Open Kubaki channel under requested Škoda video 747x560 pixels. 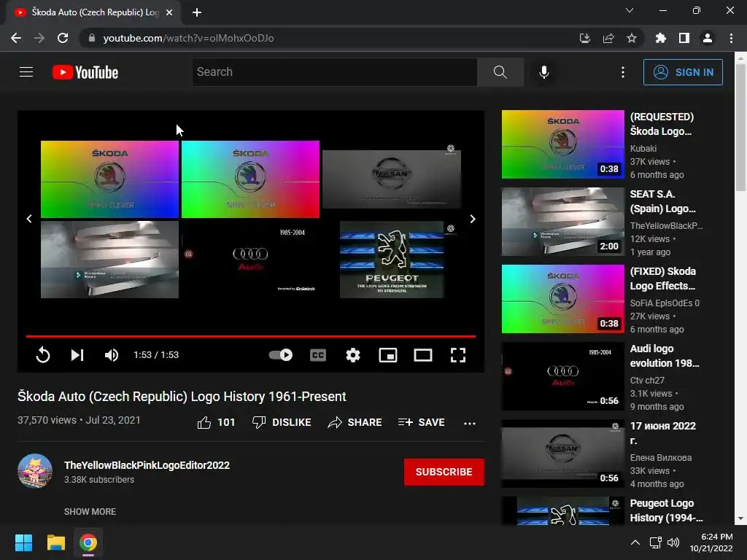coord(643,149)
